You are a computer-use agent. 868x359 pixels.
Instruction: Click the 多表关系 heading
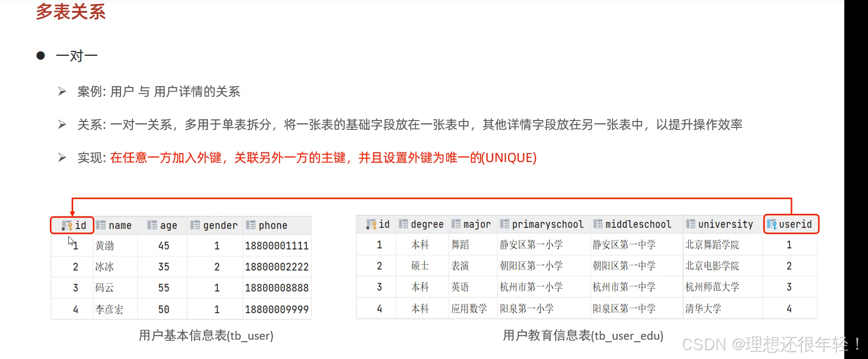pos(71,11)
